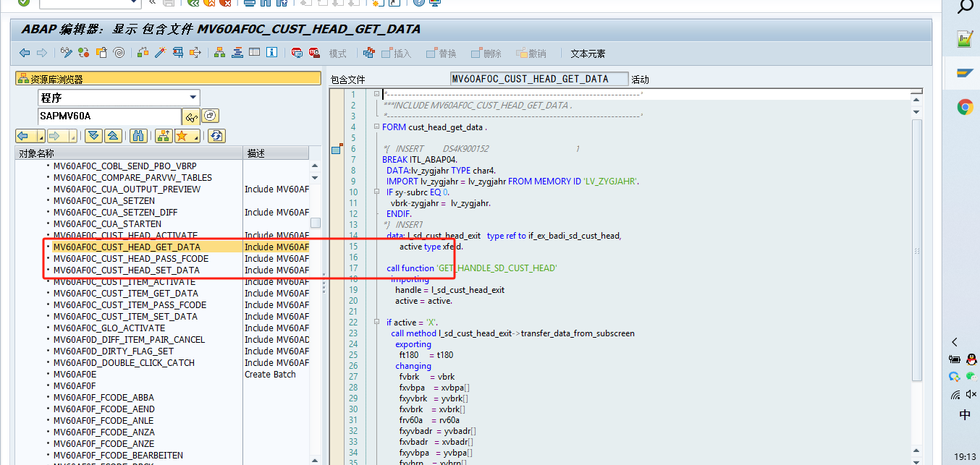The height and width of the screenshot is (465, 980).
Task: Open Chrome from the right sidebar
Action: (x=965, y=107)
